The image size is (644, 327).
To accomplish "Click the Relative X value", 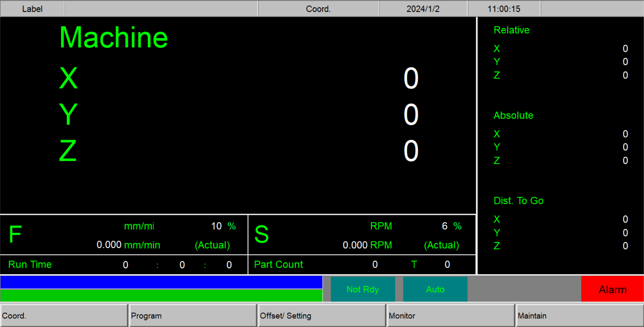I will click(625, 49).
